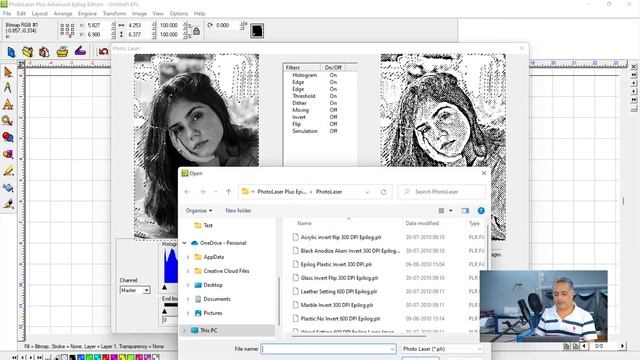The image size is (640, 360).
Task: Open the Image menu
Action: pos(139,13)
